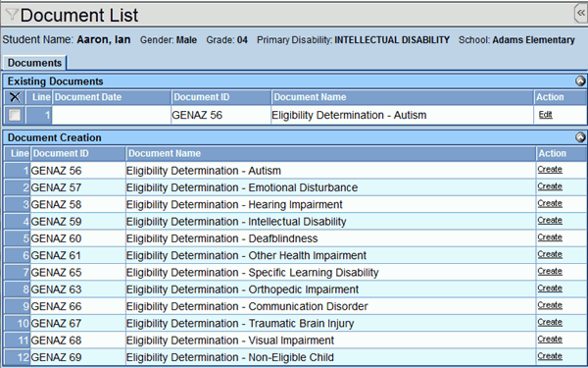Create the Emotional Disturbance document

pos(550,186)
